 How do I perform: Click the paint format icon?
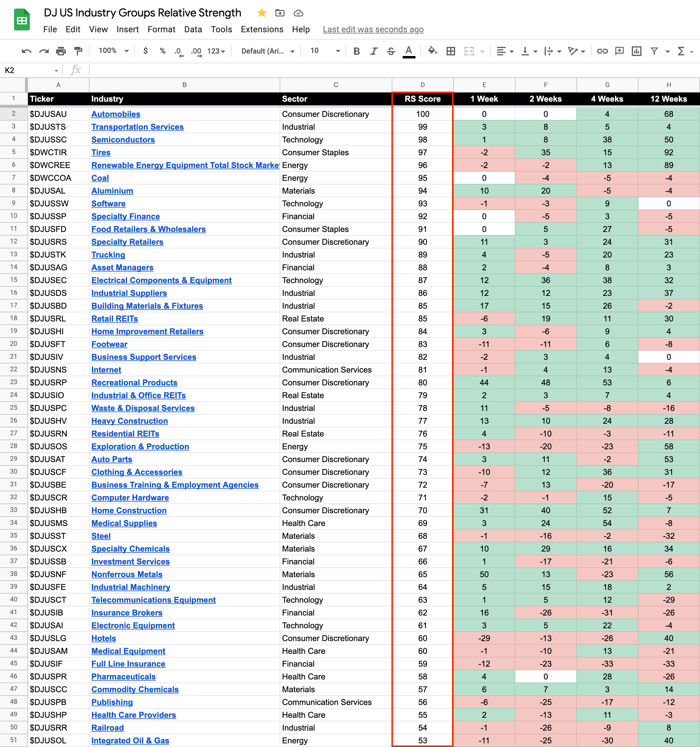point(78,51)
